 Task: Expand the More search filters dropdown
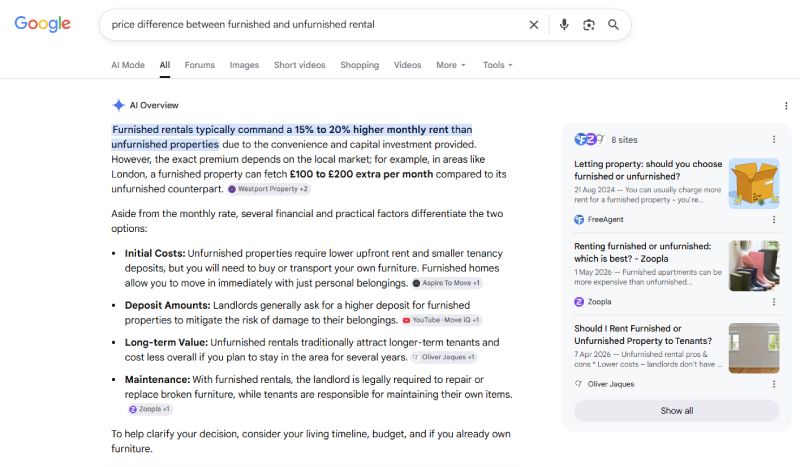coord(451,65)
